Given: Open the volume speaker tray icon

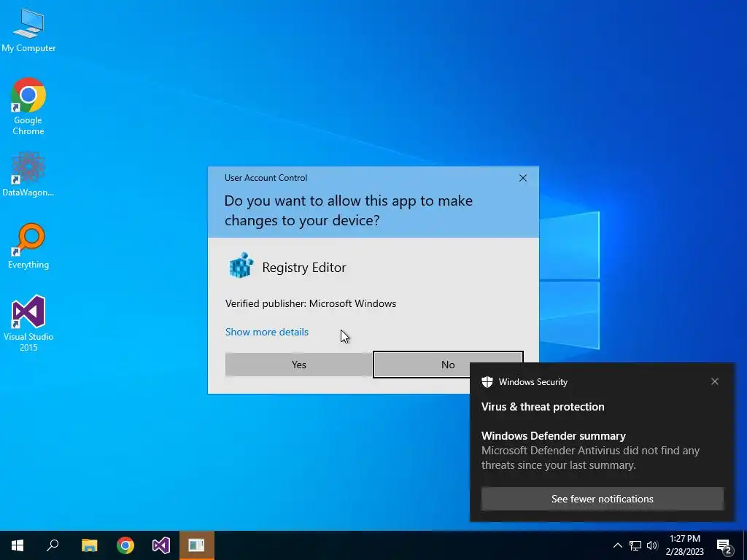Looking at the screenshot, I should coord(652,545).
